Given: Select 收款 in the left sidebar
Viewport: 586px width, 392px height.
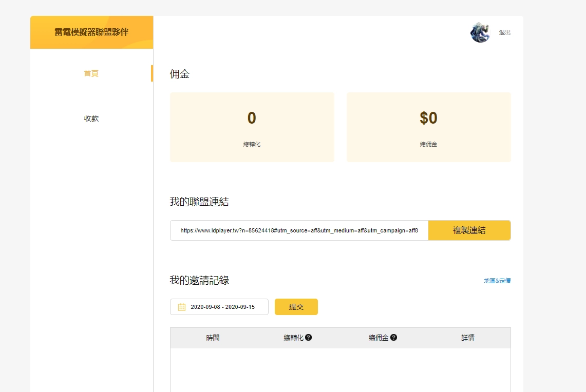Looking at the screenshot, I should tap(91, 118).
